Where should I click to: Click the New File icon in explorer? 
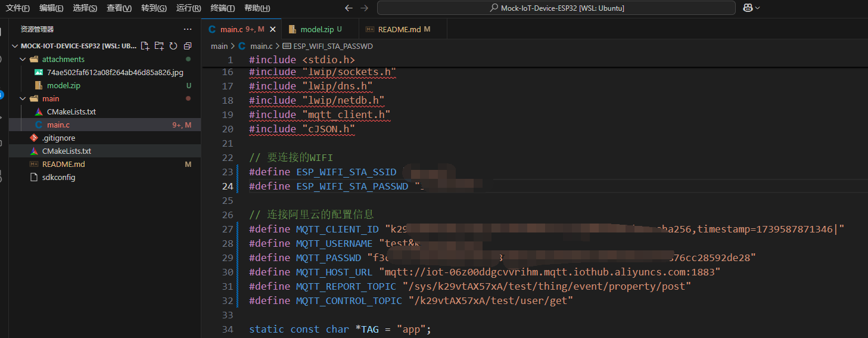[145, 46]
